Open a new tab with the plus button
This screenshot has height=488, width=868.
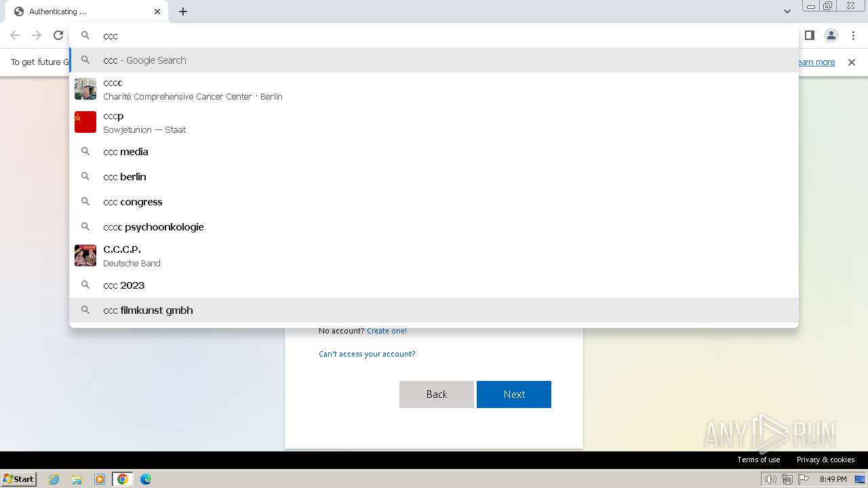click(x=183, y=12)
